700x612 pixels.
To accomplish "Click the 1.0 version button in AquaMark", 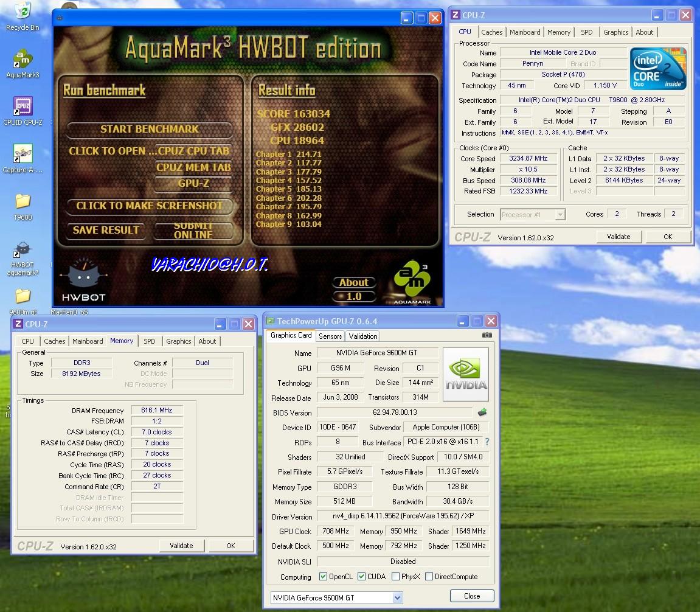I will pyautogui.click(x=353, y=296).
